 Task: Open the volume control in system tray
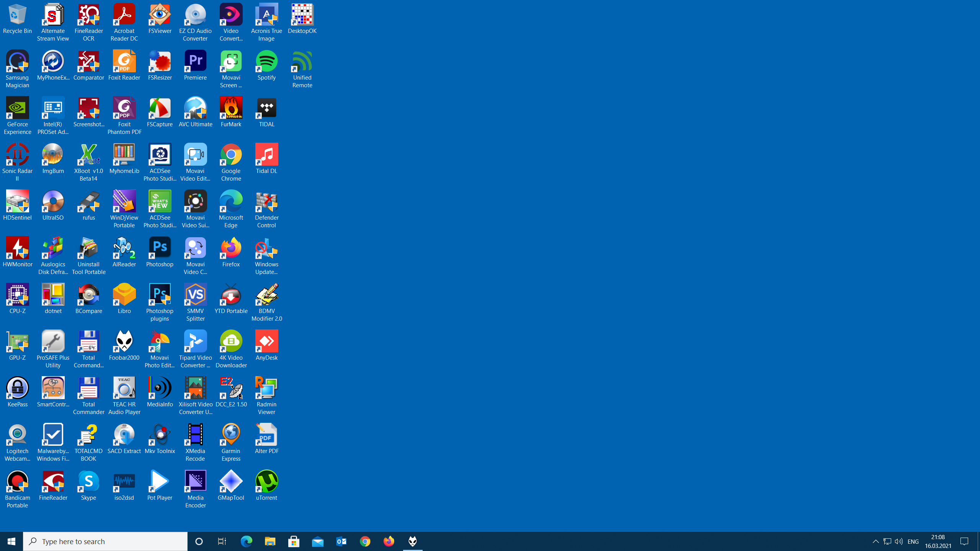tap(899, 541)
